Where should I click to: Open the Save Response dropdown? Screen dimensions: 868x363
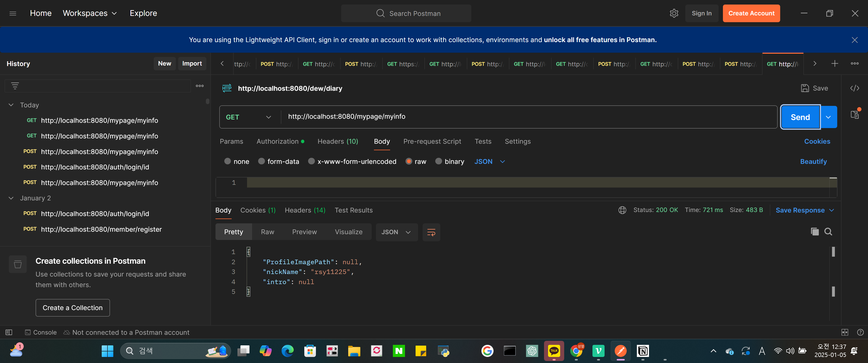coord(805,210)
